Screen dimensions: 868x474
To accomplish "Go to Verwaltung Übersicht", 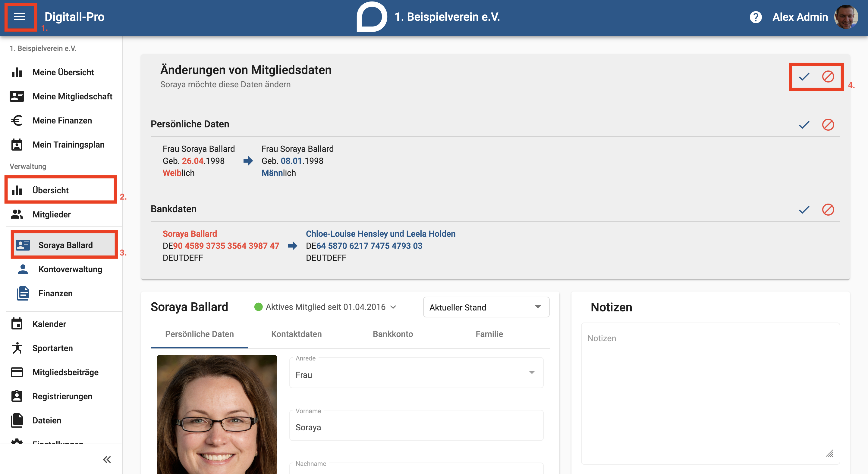I will 61,191.
